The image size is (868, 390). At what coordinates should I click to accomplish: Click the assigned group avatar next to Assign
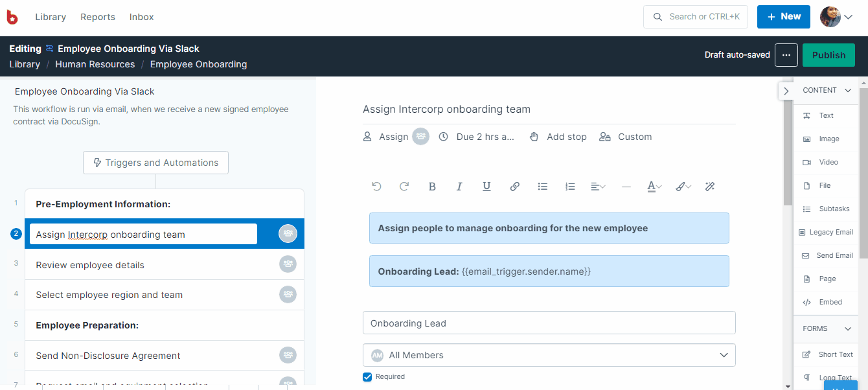coord(421,137)
